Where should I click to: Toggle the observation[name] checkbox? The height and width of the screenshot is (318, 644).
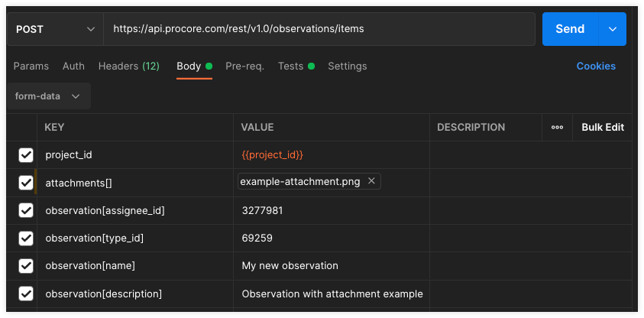tap(26, 266)
